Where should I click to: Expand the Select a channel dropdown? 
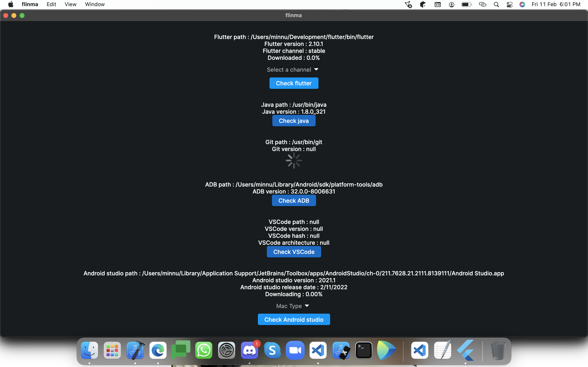(x=293, y=70)
